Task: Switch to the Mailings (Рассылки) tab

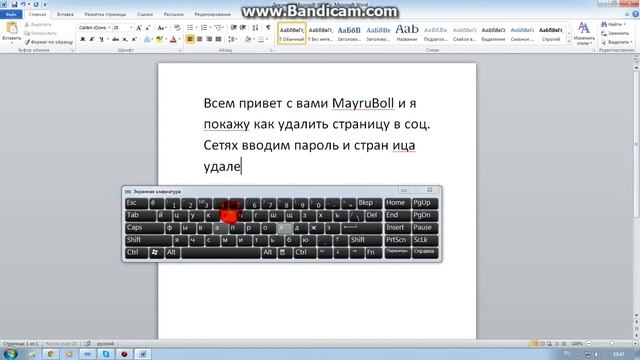Action: point(173,14)
